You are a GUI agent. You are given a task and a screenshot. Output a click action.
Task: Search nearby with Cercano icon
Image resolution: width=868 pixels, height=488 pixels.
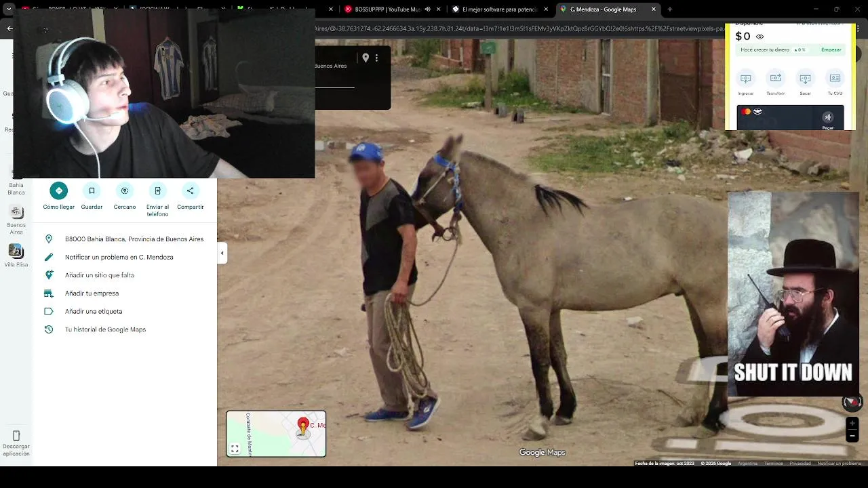tap(125, 190)
